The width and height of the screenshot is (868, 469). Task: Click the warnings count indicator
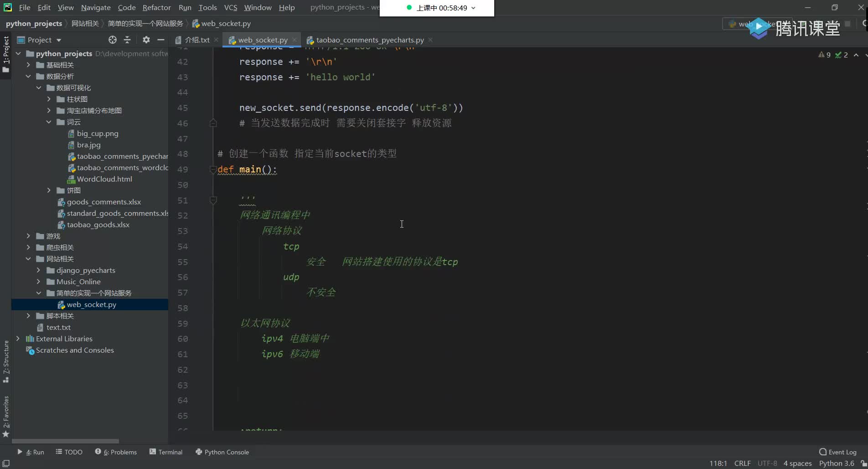824,55
